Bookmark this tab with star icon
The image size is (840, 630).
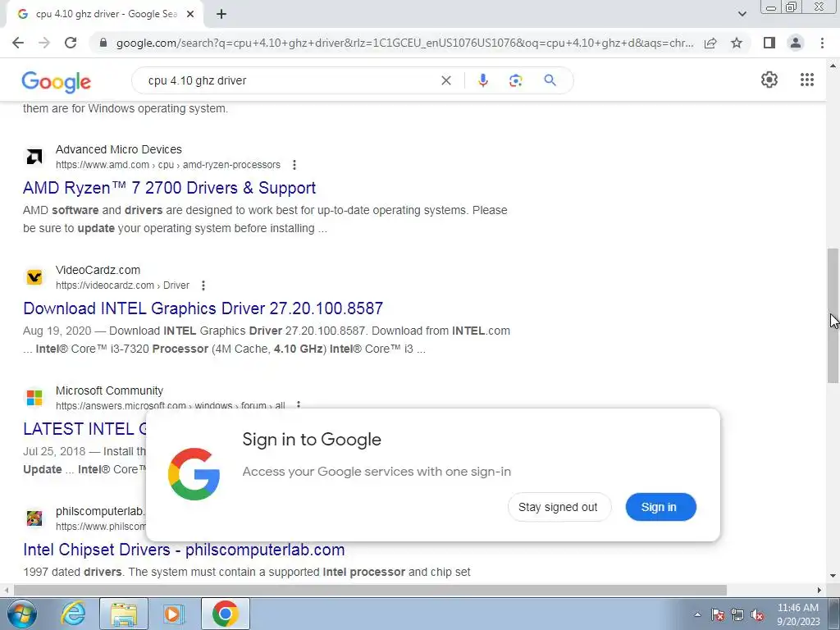[737, 43]
